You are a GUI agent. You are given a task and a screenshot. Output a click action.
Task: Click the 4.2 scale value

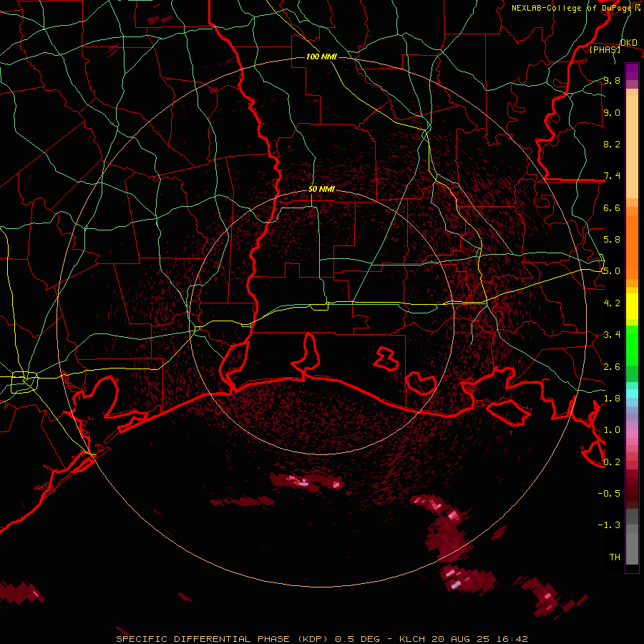(x=612, y=303)
